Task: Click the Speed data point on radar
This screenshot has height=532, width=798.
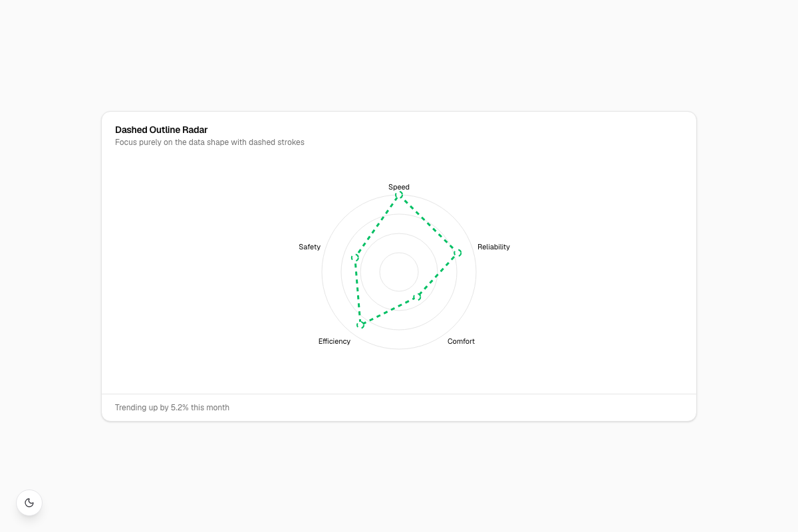Action: (x=399, y=195)
